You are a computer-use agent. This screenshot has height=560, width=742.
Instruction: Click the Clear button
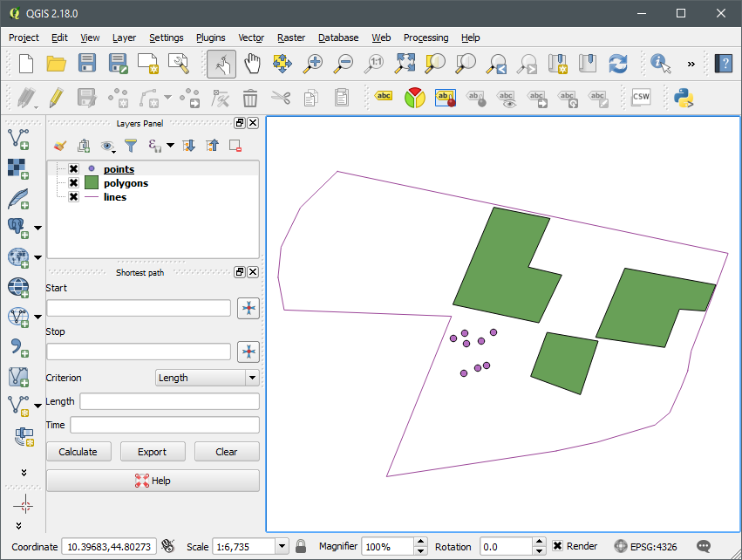(x=227, y=452)
